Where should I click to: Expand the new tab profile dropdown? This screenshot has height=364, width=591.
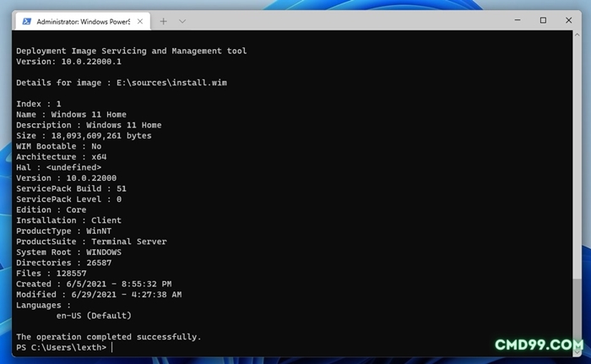tap(182, 21)
